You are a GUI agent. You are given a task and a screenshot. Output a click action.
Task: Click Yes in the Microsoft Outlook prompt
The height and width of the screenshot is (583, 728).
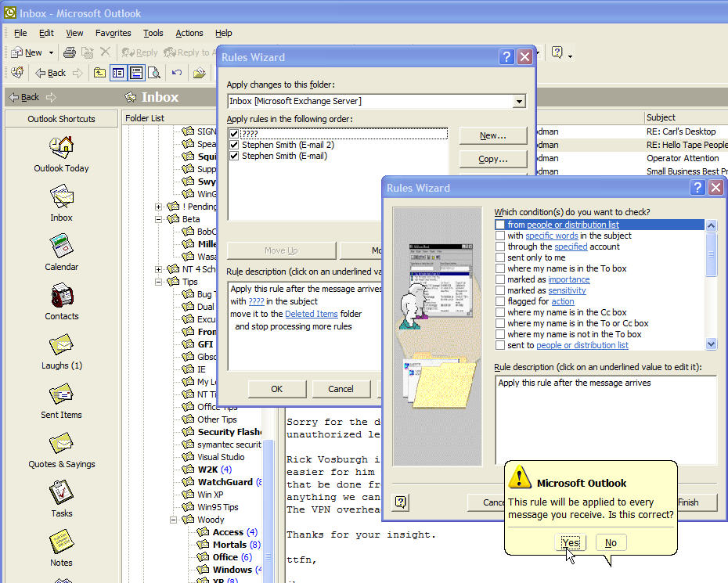click(x=571, y=542)
